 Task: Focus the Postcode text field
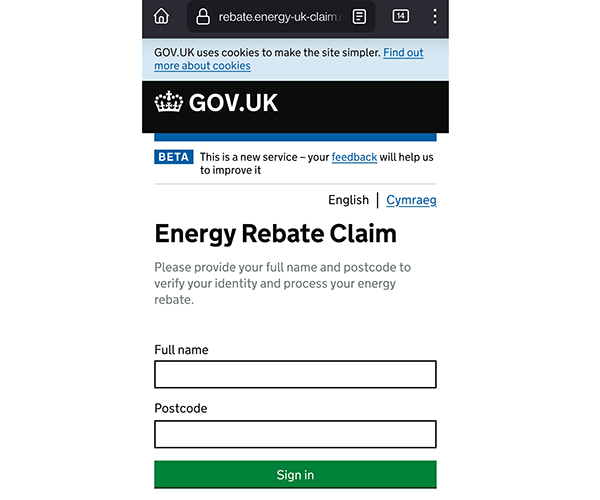tap(295, 434)
